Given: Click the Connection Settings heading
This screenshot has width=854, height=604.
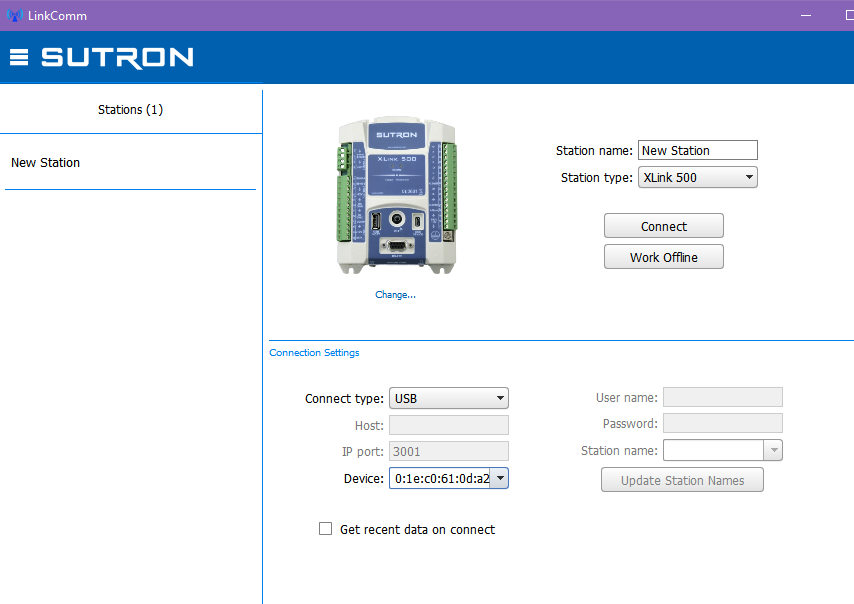Looking at the screenshot, I should coord(314,352).
